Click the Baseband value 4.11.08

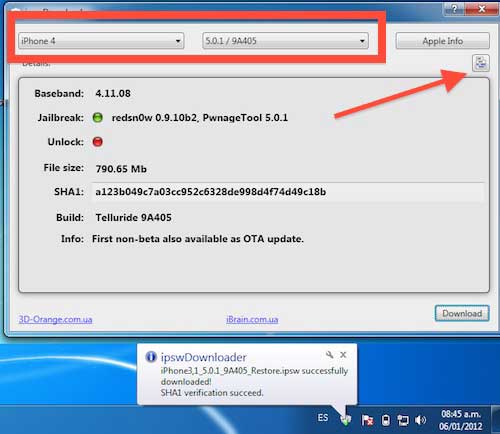pos(113,93)
